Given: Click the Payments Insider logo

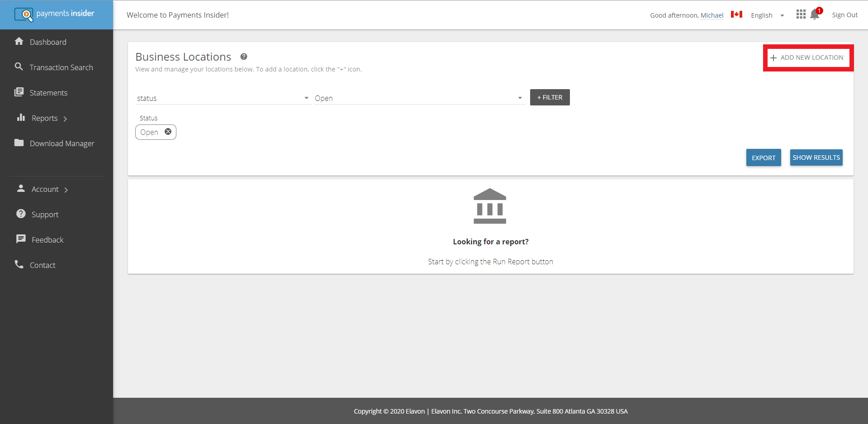Looking at the screenshot, I should (x=54, y=14).
